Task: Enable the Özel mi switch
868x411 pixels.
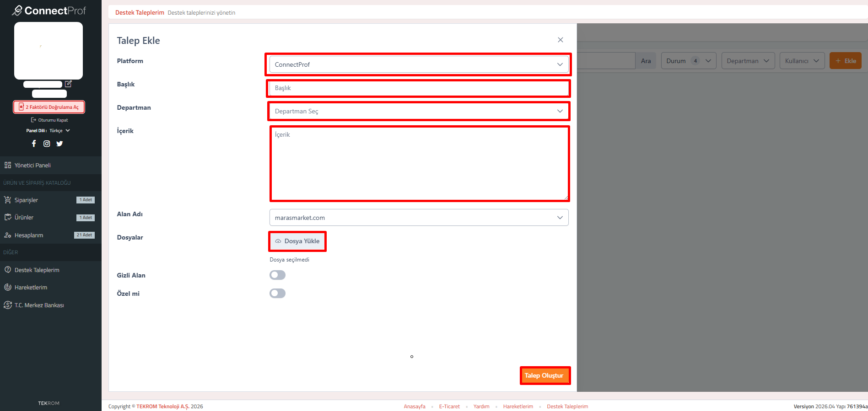Action: (277, 293)
